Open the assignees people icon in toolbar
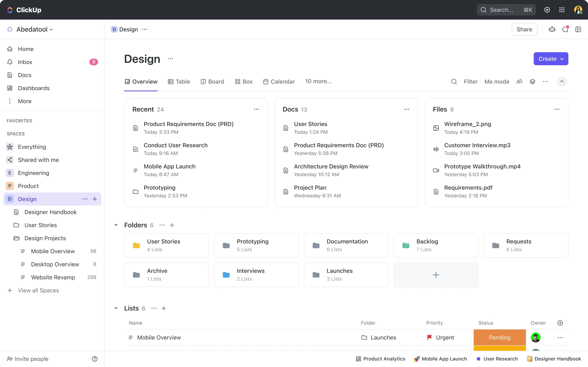 519,82
